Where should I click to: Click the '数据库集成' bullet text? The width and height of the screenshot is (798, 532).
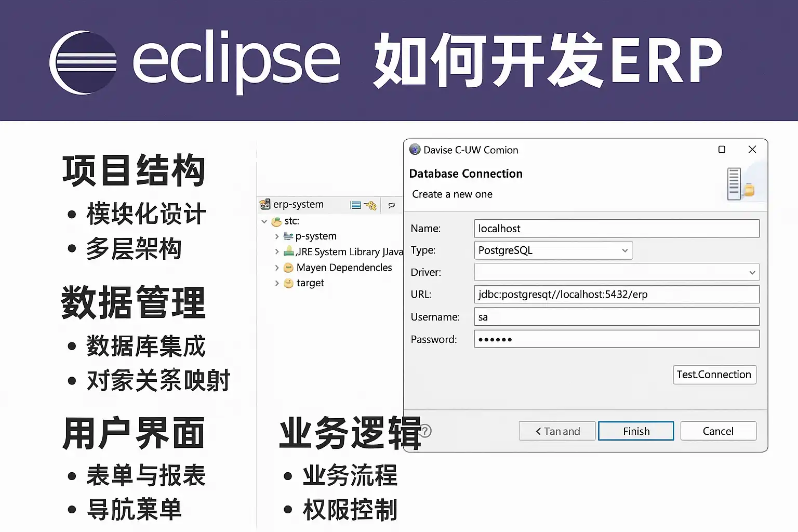pos(146,347)
